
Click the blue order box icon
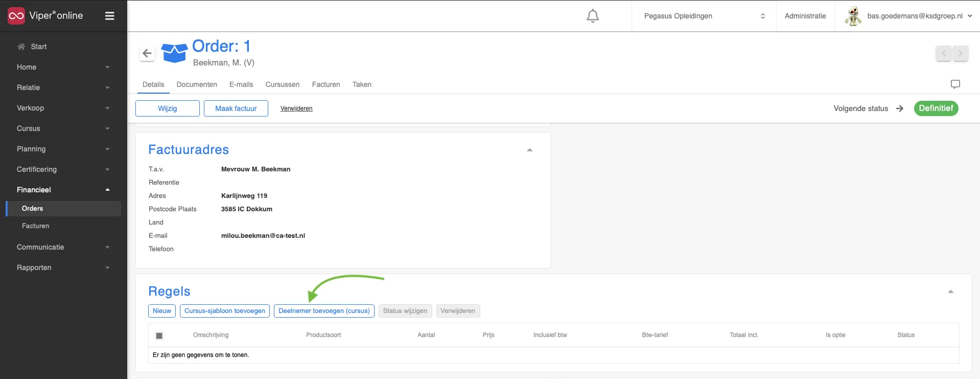tap(174, 53)
